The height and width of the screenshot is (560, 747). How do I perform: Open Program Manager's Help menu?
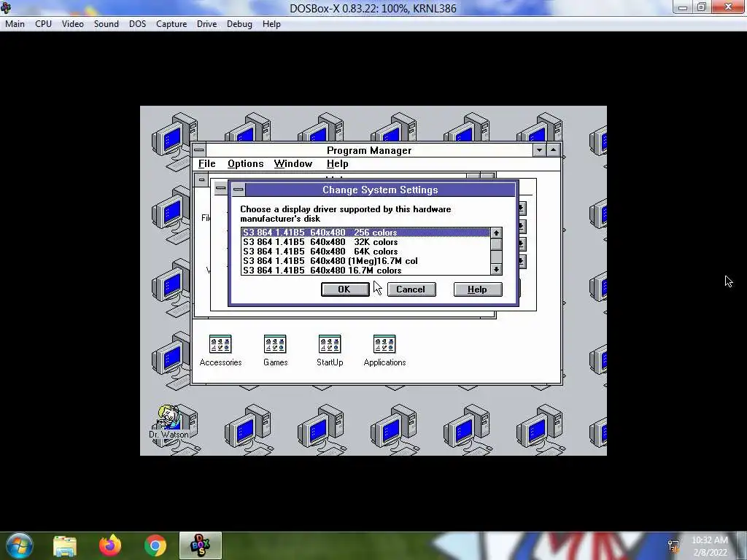coord(337,164)
